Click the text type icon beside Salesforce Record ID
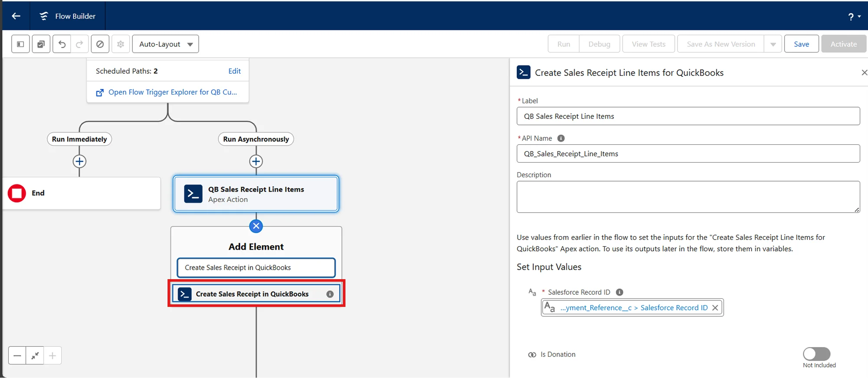Image resolution: width=868 pixels, height=378 pixels. pyautogui.click(x=532, y=292)
